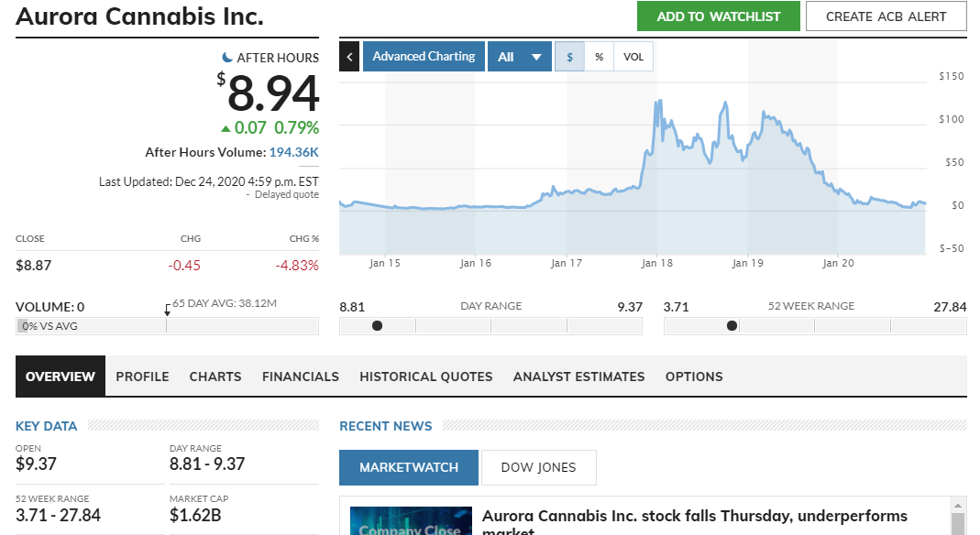Go to the Charts tab

pos(215,377)
